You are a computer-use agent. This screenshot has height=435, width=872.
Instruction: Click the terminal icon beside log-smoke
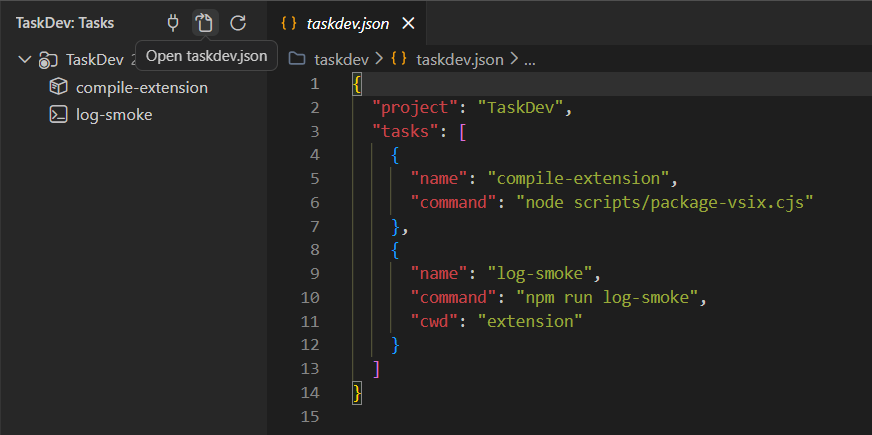(58, 115)
